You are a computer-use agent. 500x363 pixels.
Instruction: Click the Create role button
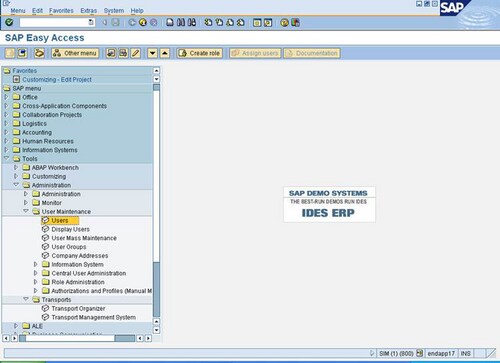(200, 53)
